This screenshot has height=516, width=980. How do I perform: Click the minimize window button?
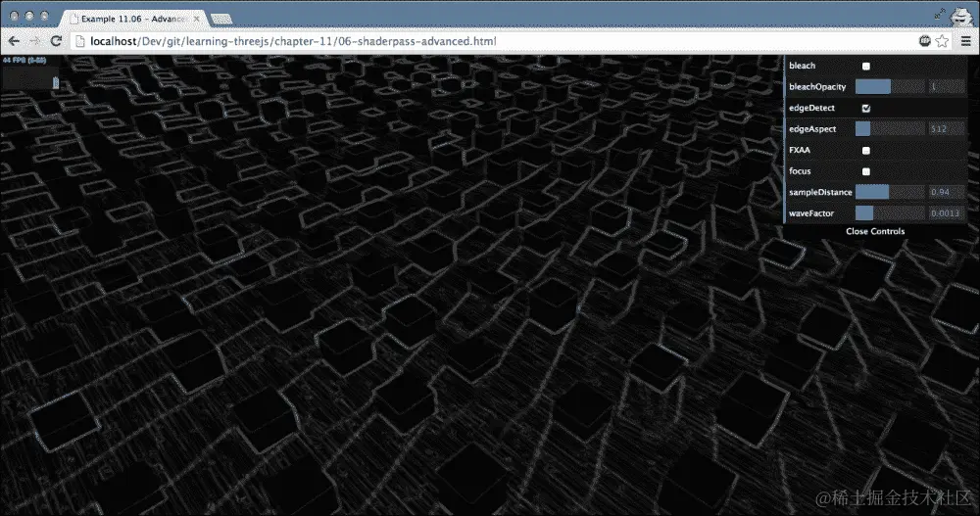(29, 17)
